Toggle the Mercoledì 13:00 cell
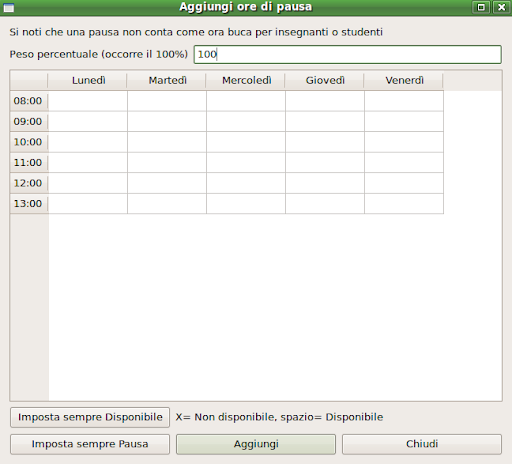 point(246,204)
